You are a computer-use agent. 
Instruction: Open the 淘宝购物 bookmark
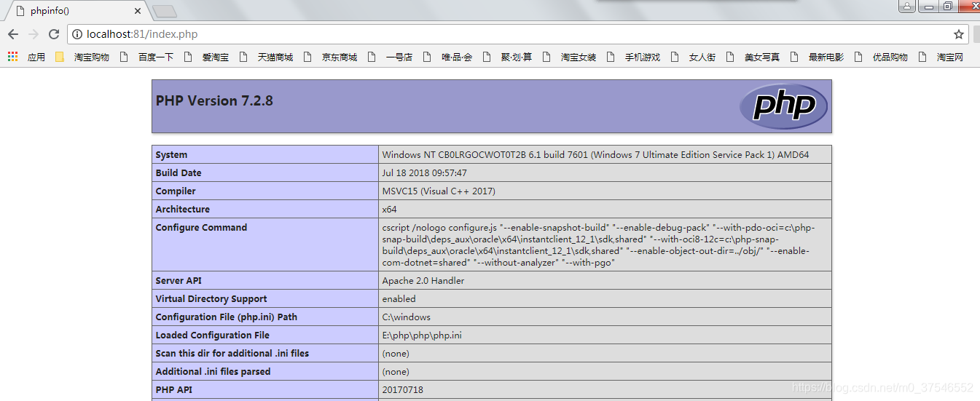pos(91,57)
